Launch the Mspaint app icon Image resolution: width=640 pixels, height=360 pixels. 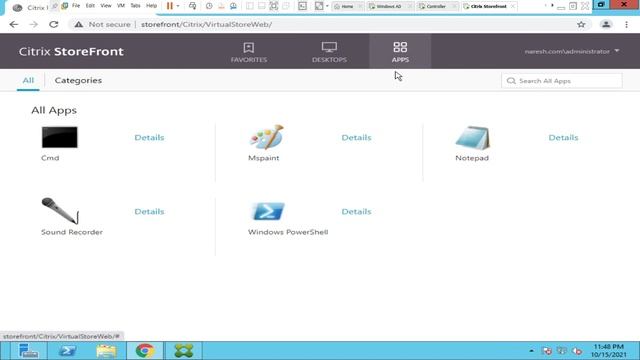pos(267,137)
